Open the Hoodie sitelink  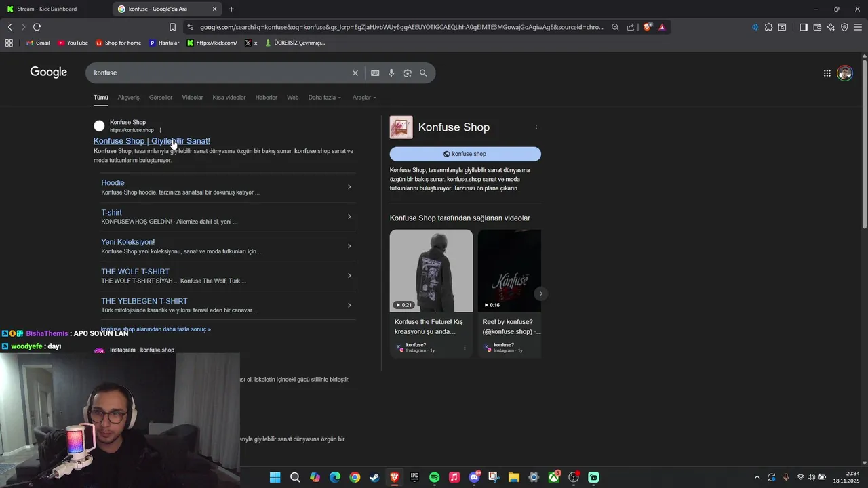coord(113,183)
